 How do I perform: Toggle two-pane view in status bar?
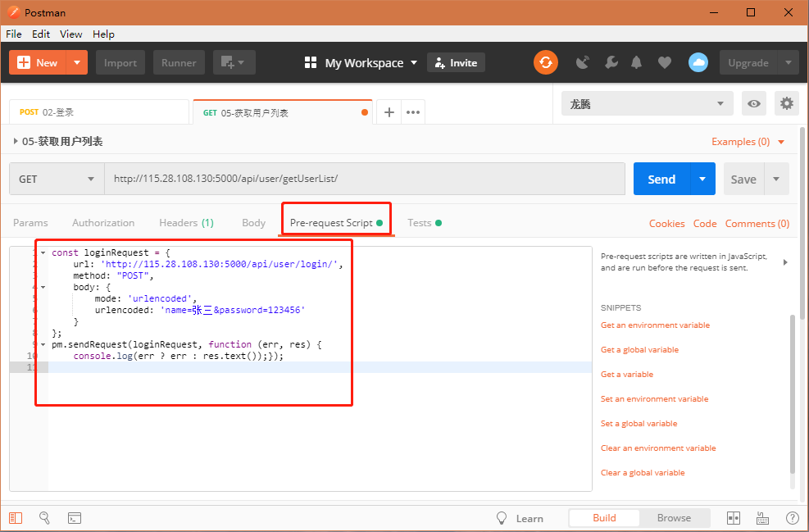733,518
